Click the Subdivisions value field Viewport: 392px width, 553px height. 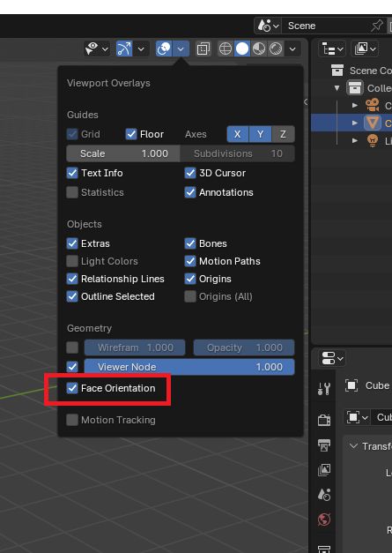[238, 153]
